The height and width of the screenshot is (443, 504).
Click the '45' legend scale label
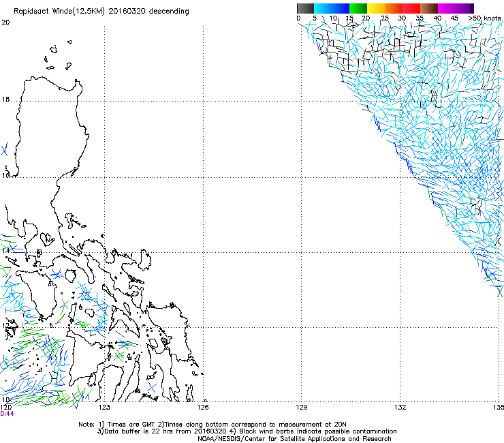(454, 18)
